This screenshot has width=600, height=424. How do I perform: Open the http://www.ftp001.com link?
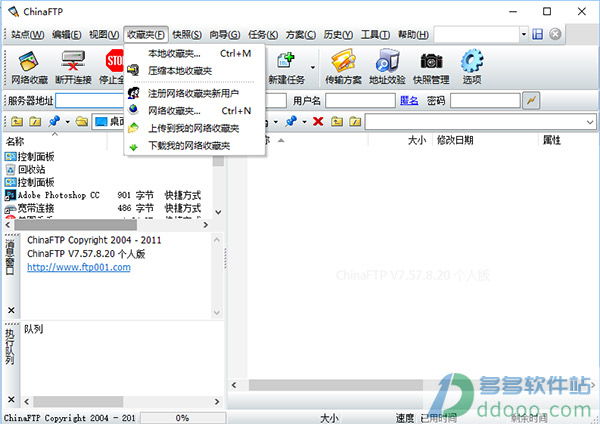[79, 267]
